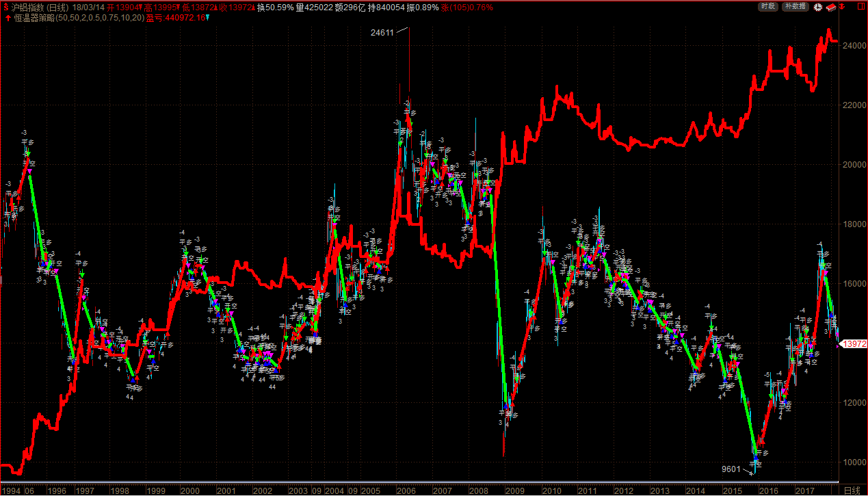Image resolution: width=868 pixels, height=496 pixels.
Task: Click the red anchor icon at top right
Action: coord(843,6)
